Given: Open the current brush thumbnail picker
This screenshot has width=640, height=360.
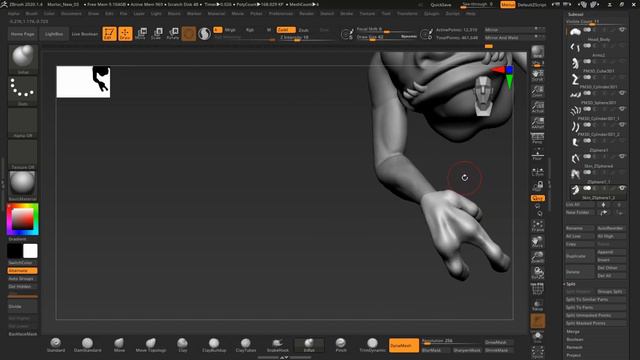Looking at the screenshot, I should 22,59.
